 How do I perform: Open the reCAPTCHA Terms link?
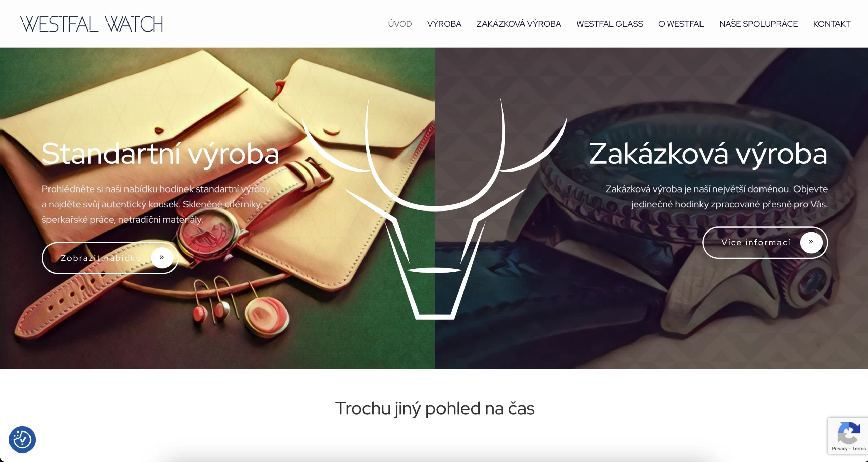(859, 448)
